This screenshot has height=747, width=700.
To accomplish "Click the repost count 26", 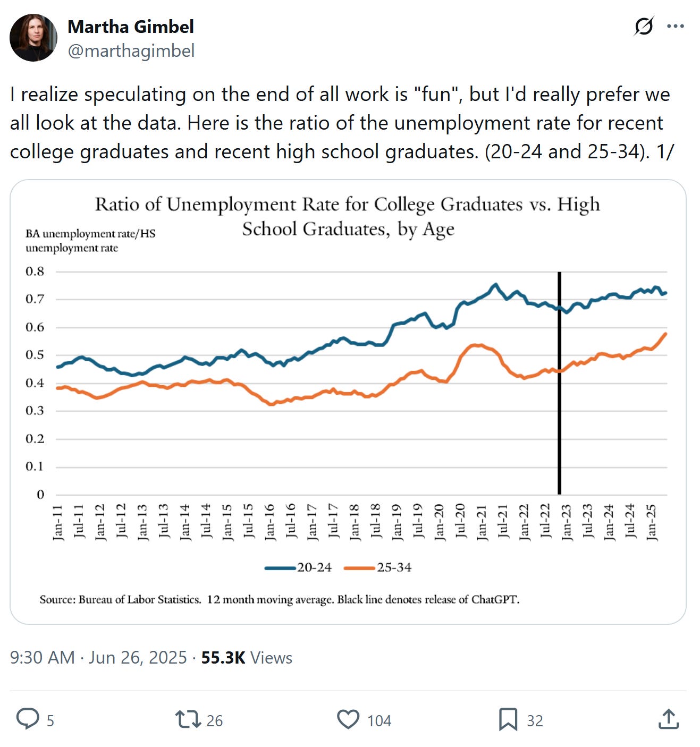I will (214, 720).
